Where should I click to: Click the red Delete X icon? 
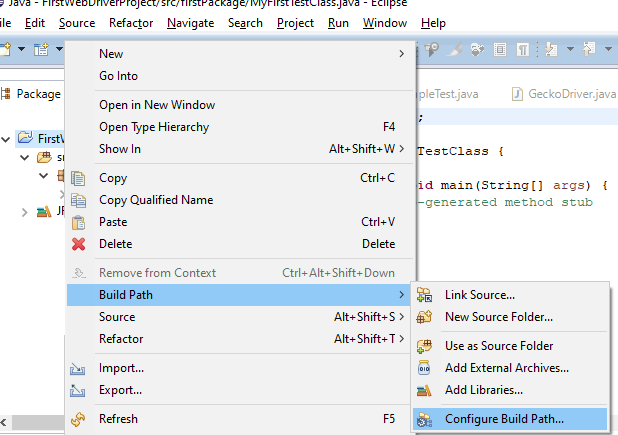point(79,244)
